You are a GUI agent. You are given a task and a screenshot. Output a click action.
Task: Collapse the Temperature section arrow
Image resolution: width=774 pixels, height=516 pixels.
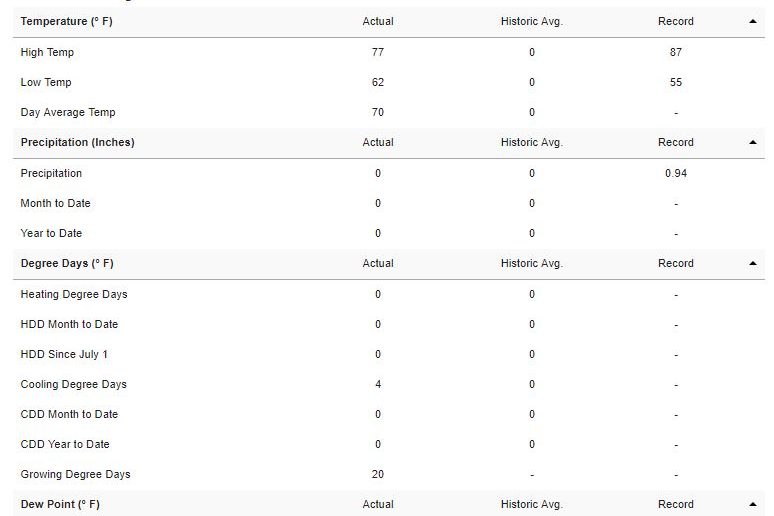click(x=752, y=21)
